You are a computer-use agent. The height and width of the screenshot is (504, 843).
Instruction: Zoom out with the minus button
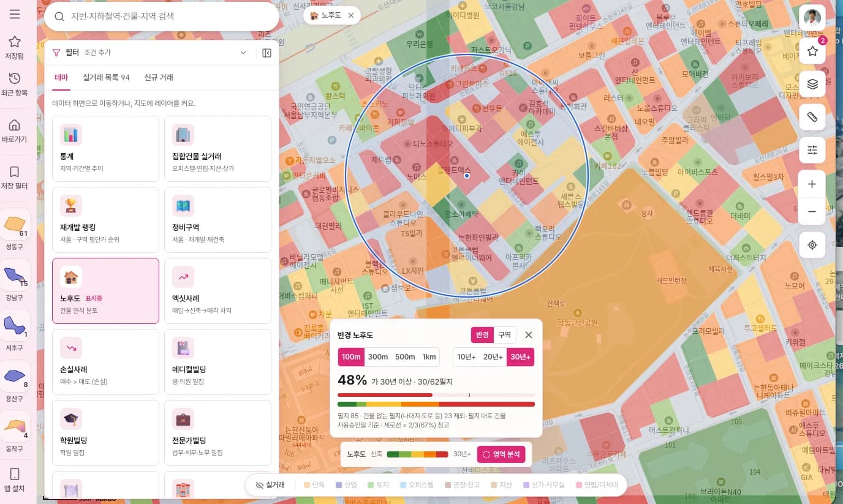click(812, 211)
